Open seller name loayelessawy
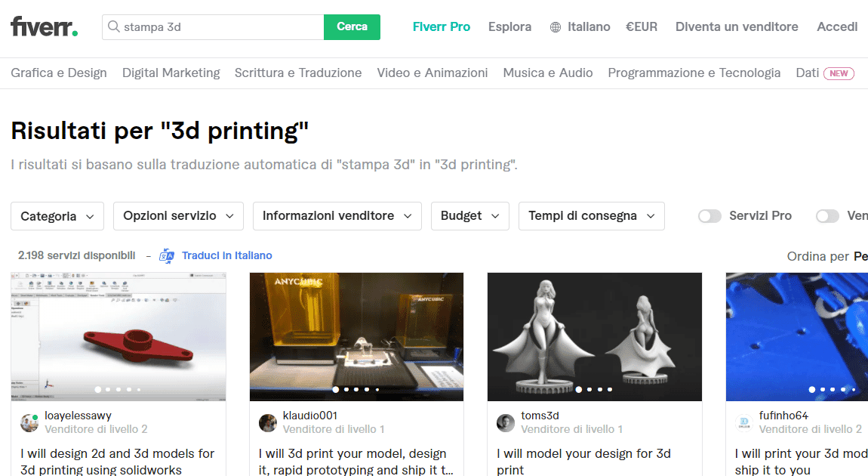The image size is (868, 476). 78,416
